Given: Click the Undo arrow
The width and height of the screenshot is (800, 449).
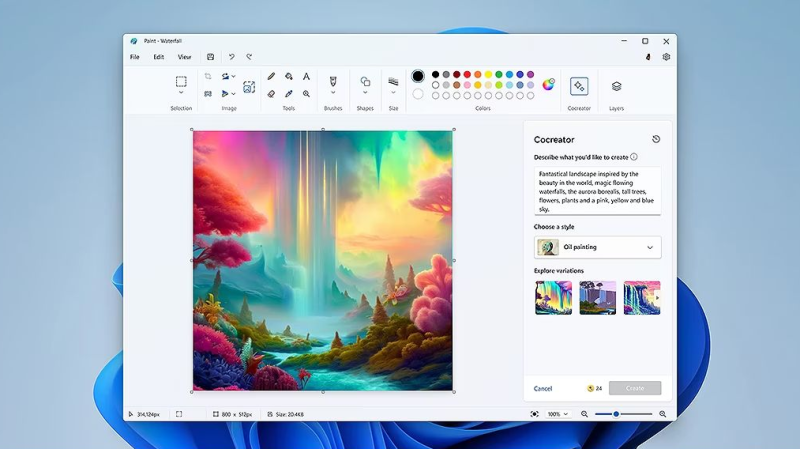Looking at the screenshot, I should [x=232, y=57].
